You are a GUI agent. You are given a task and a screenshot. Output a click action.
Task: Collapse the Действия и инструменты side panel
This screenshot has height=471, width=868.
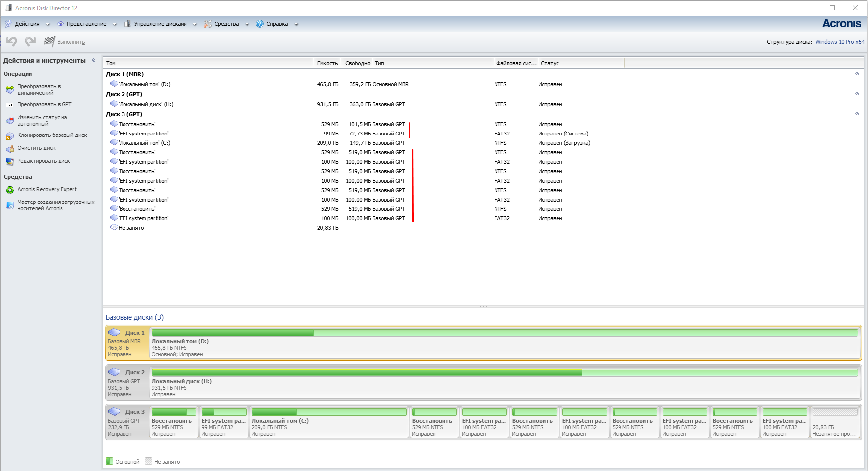tap(93, 60)
